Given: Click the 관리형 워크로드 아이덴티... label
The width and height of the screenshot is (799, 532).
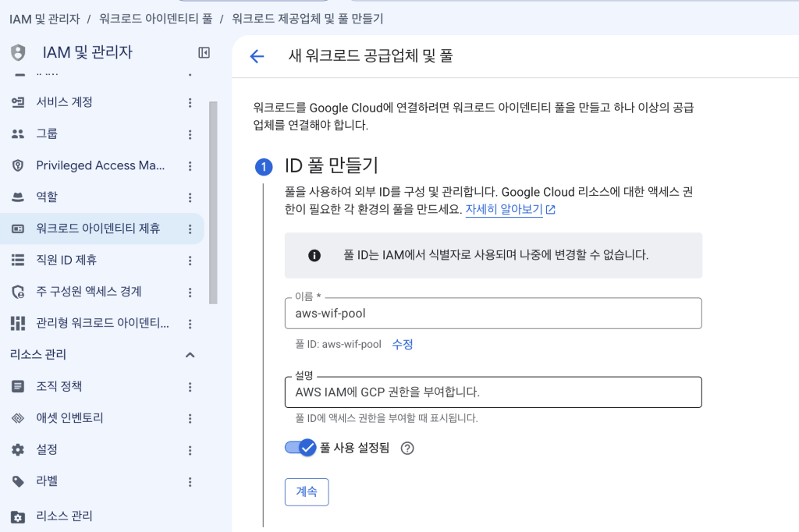Looking at the screenshot, I should pos(102,323).
